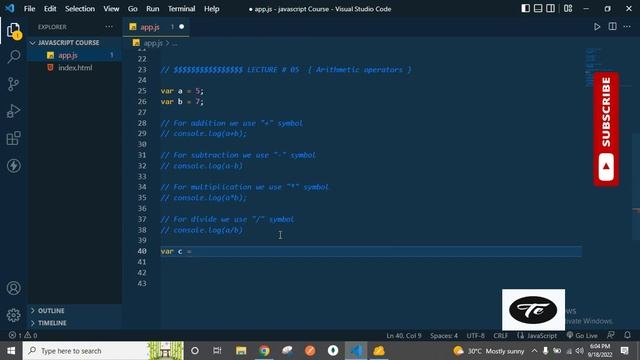
Task: Open Customize Layout icon
Action: pyautogui.click(x=568, y=9)
